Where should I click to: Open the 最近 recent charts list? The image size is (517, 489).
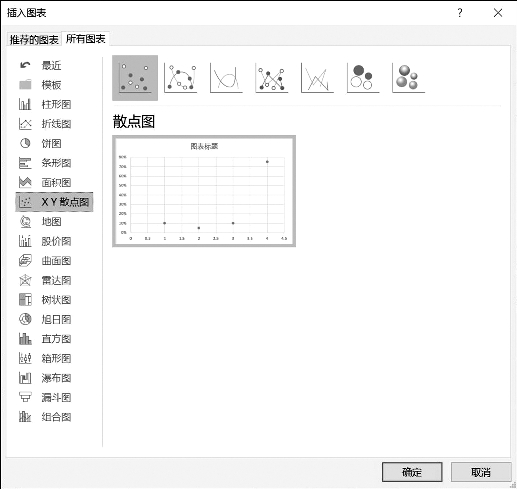40,65
